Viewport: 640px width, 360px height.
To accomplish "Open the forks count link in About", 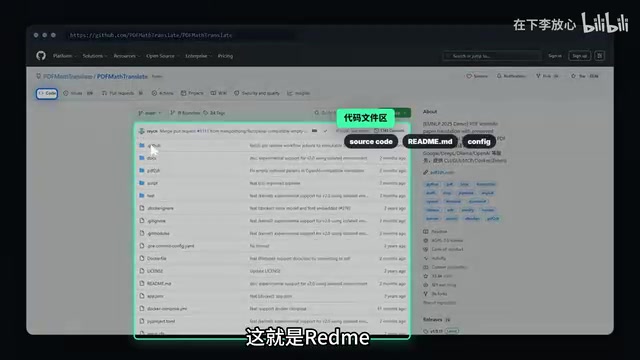I will point(436,294).
